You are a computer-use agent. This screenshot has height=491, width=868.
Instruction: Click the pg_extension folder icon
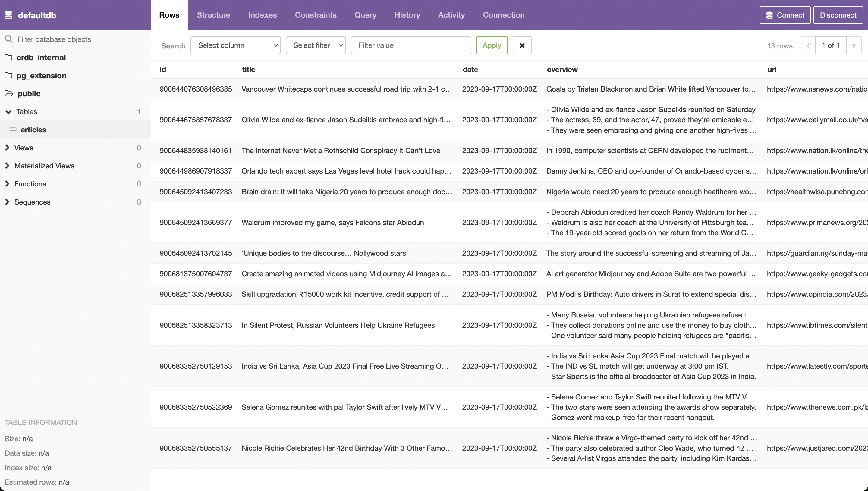click(8, 75)
